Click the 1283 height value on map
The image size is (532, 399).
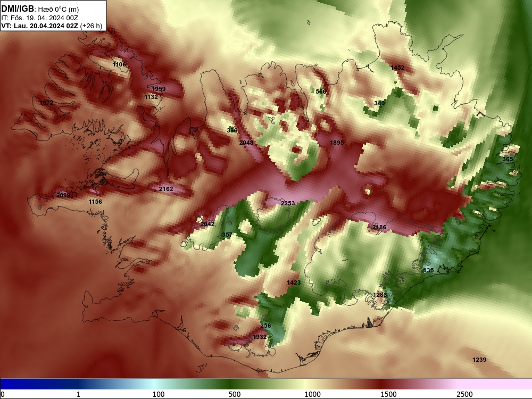[380, 295]
